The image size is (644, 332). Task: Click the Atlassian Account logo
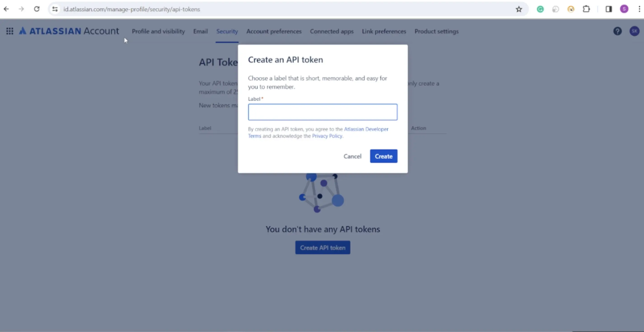[x=69, y=31]
